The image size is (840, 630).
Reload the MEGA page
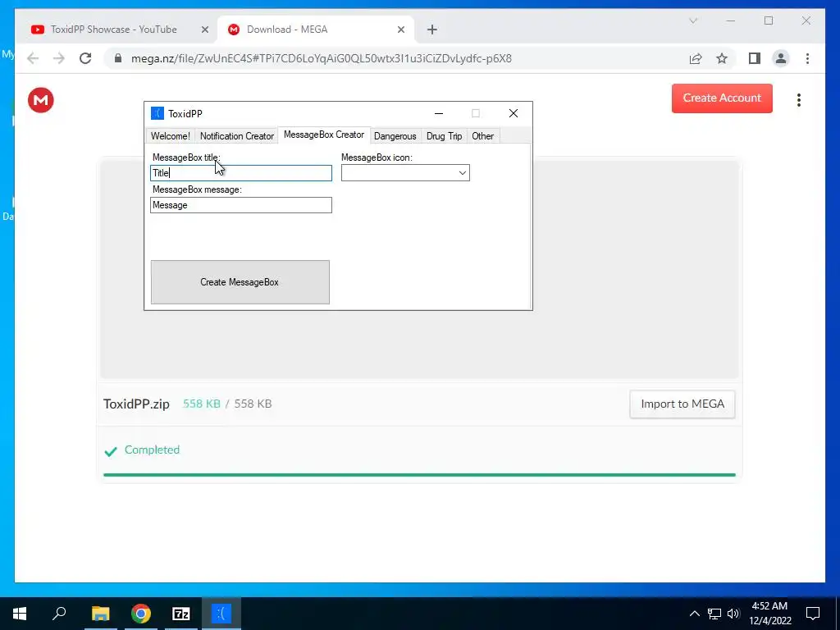coord(85,58)
